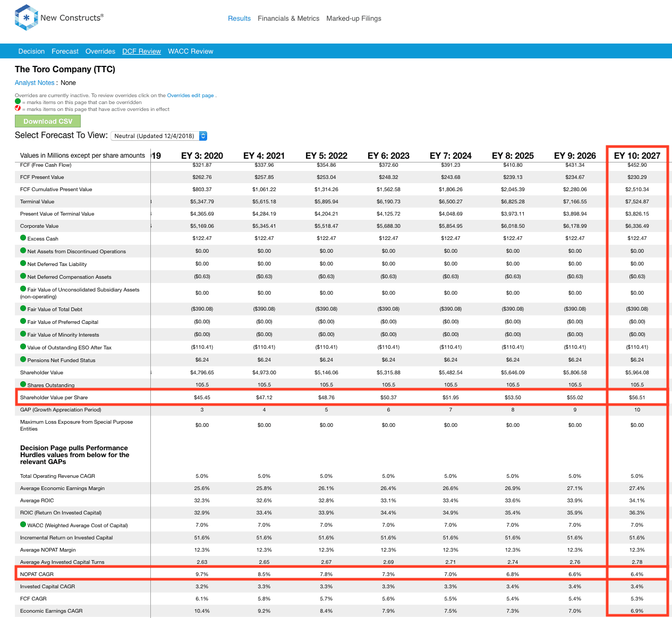672x618 pixels.
Task: Select the $56.51 per share value for 2027
Action: tap(637, 397)
